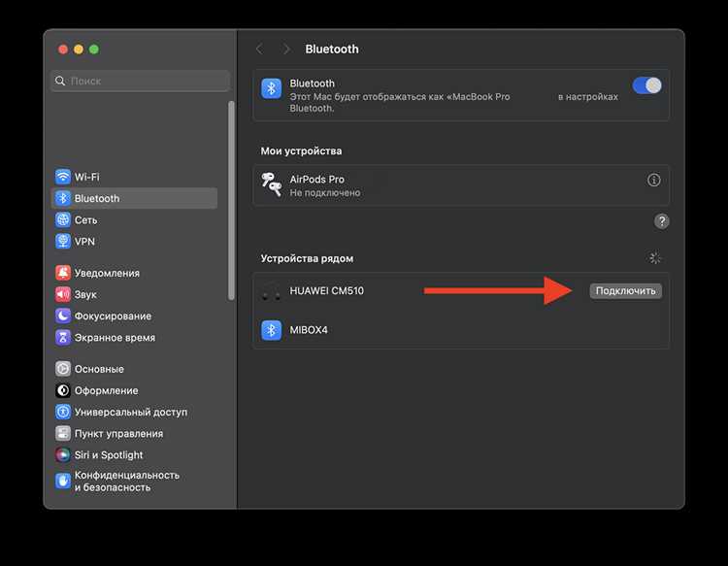
Task: Select the HUAWEI CM510 device name
Action: pos(326,291)
